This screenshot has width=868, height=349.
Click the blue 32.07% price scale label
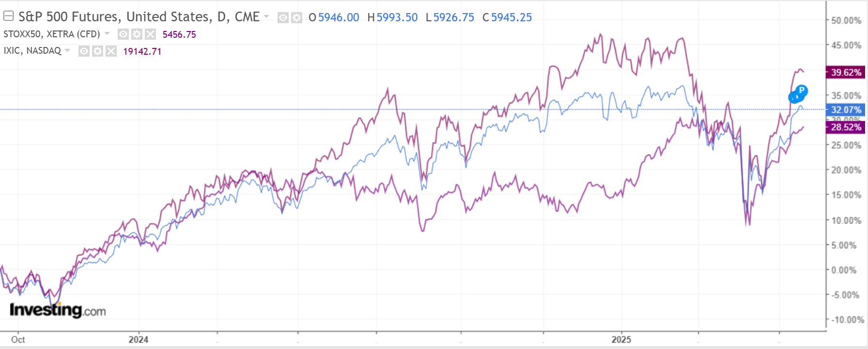[x=846, y=110]
